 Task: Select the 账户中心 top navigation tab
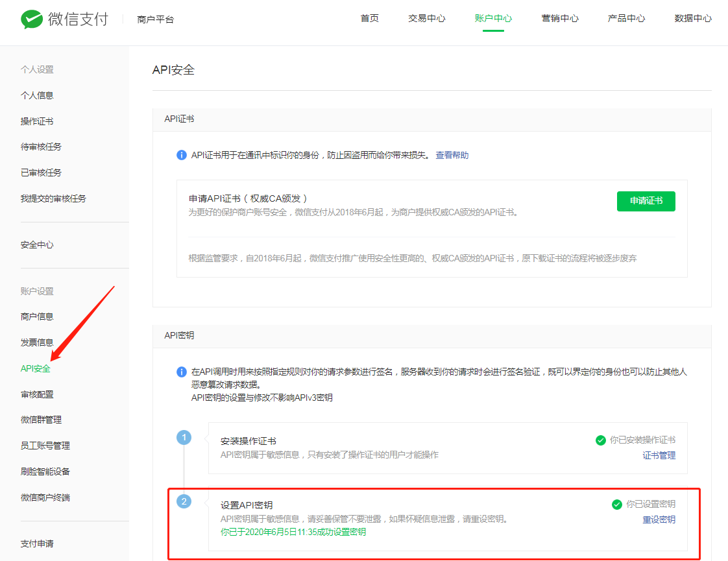[493, 18]
